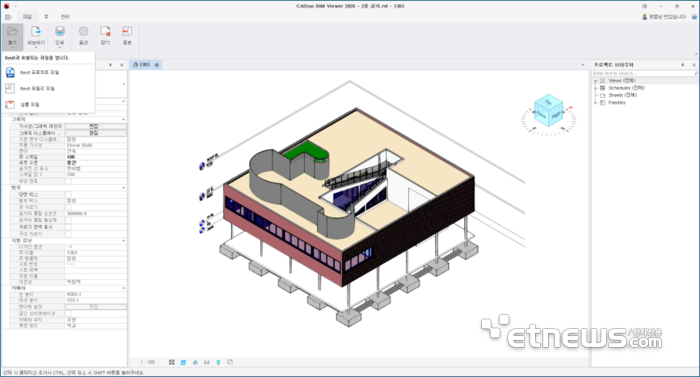
Task: Toggle locked orientation checkbox in Camera section
Action: pyautogui.click(x=68, y=314)
